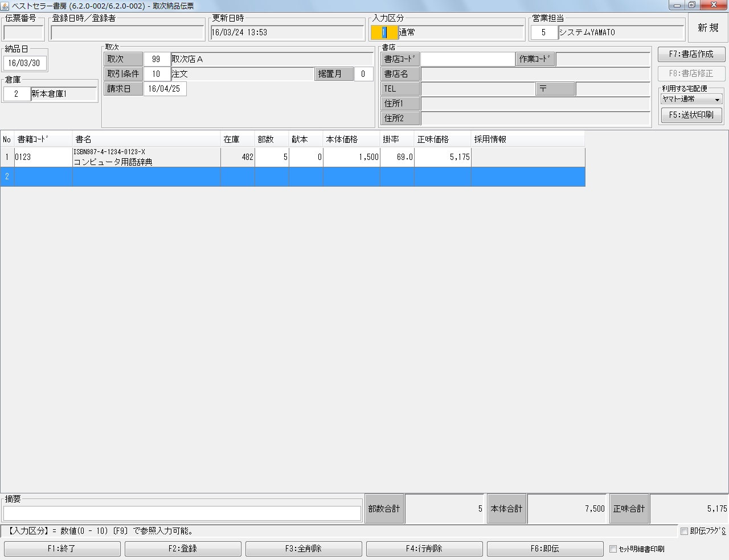Click F5:送状印刷 print button
The width and height of the screenshot is (729, 560).
[691, 115]
